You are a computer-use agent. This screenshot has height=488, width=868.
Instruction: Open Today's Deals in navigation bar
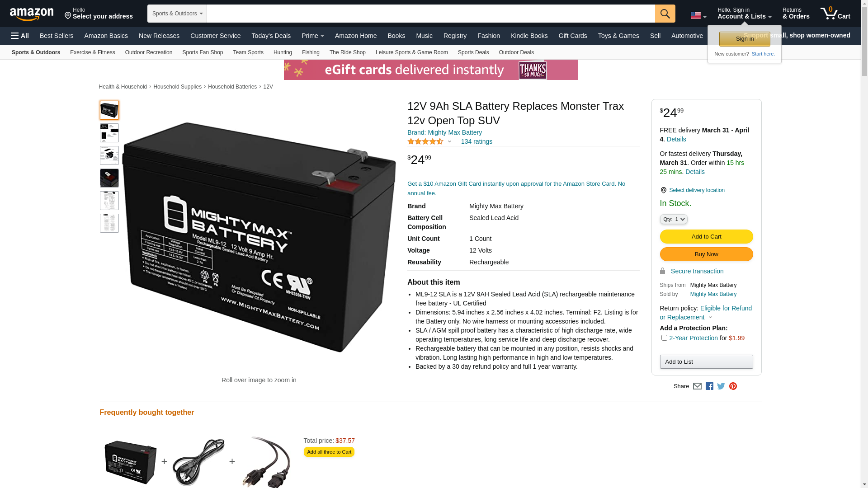pos(271,36)
